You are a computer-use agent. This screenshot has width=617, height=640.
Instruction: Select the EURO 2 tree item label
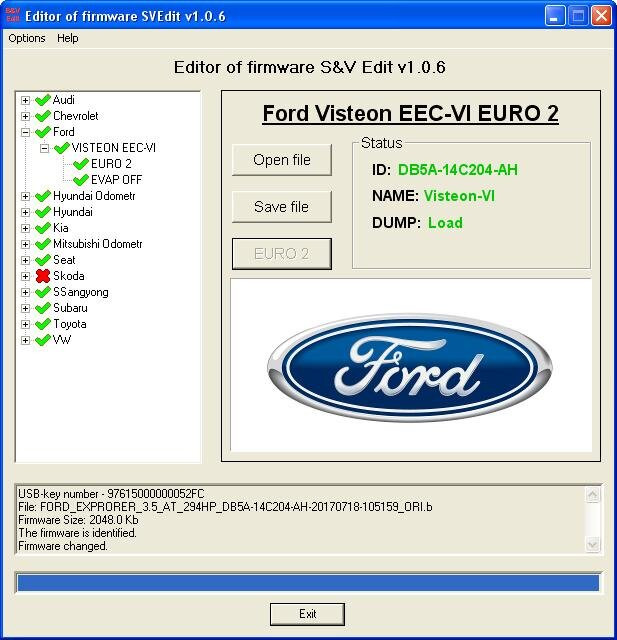click(x=111, y=164)
